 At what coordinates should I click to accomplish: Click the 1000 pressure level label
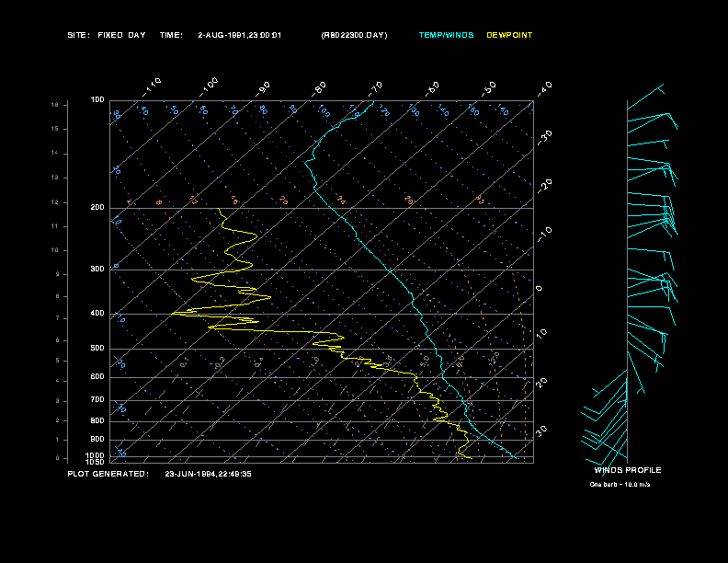[x=96, y=455]
